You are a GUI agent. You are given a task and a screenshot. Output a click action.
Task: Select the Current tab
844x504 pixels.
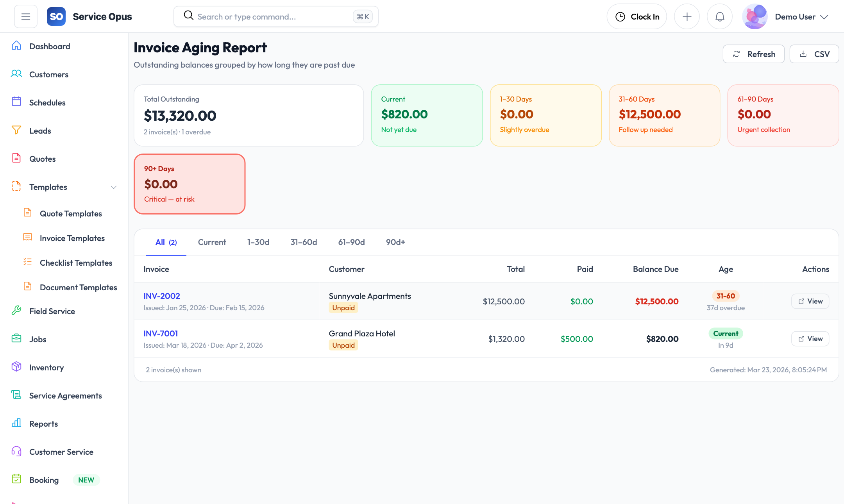pos(212,242)
